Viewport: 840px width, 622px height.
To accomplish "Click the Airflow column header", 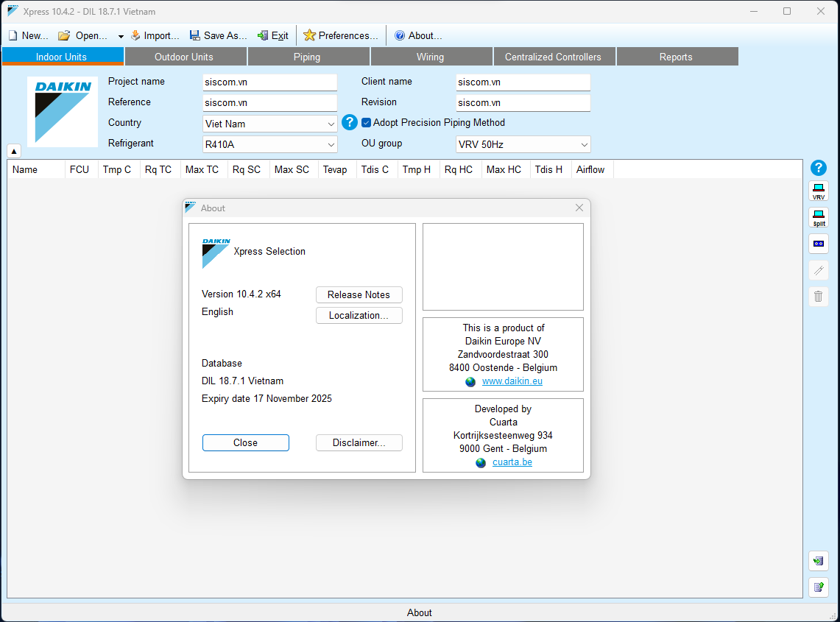I will point(593,169).
